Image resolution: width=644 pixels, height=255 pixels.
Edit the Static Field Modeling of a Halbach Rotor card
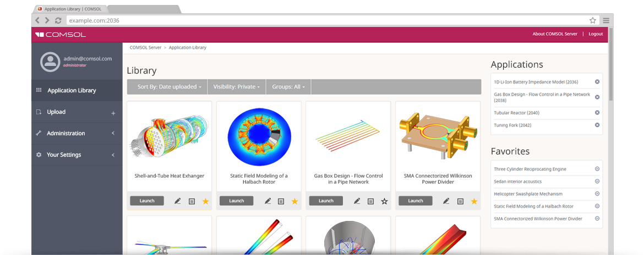[268, 201]
